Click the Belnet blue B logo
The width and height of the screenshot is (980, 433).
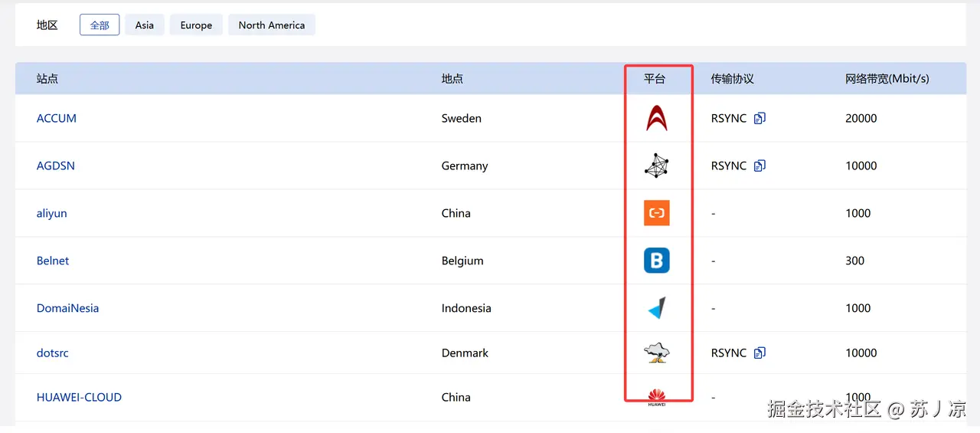coord(657,261)
